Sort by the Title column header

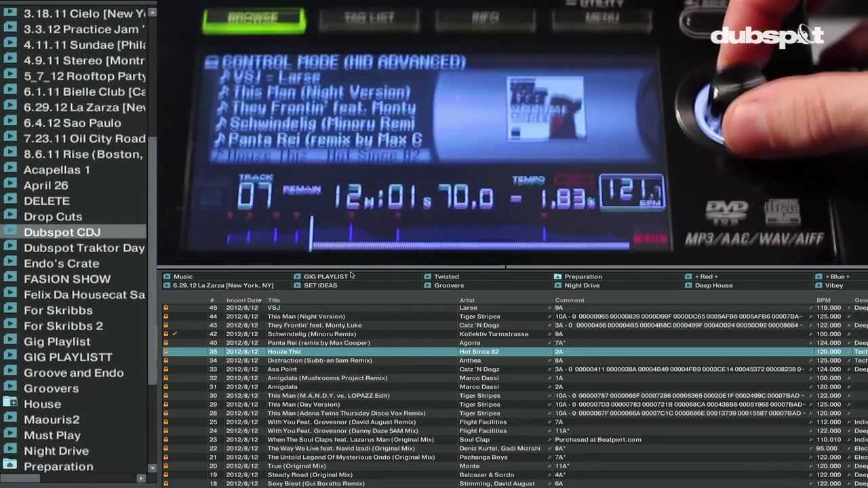point(274,300)
